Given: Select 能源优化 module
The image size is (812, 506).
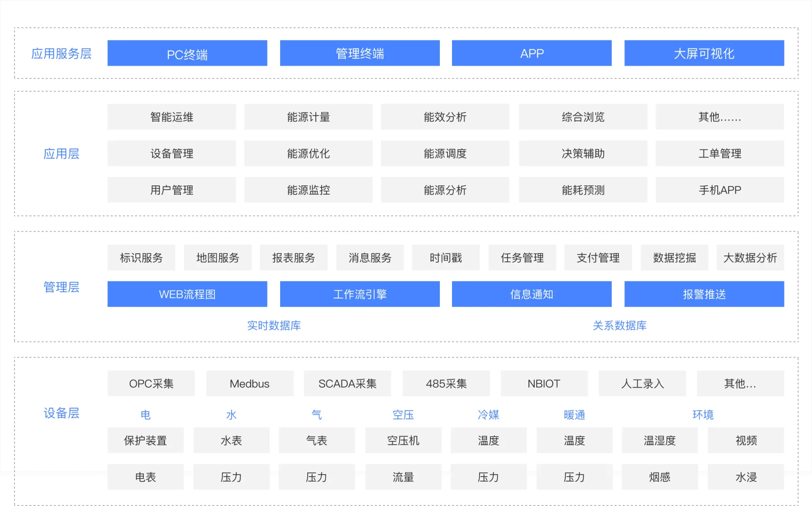Looking at the screenshot, I should [309, 153].
